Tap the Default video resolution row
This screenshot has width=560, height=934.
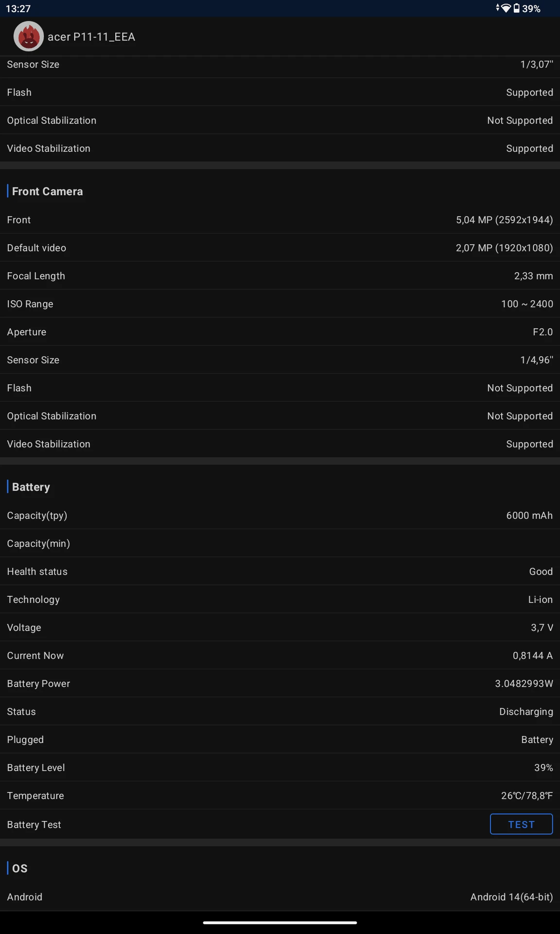click(280, 248)
